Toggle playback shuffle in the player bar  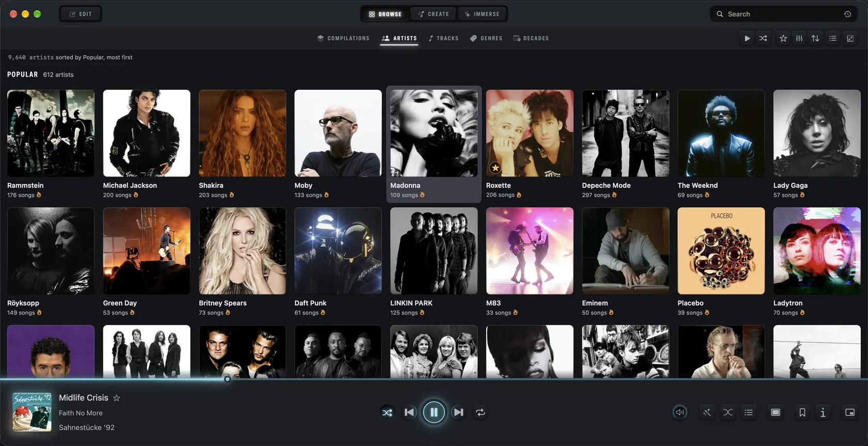tap(387, 412)
